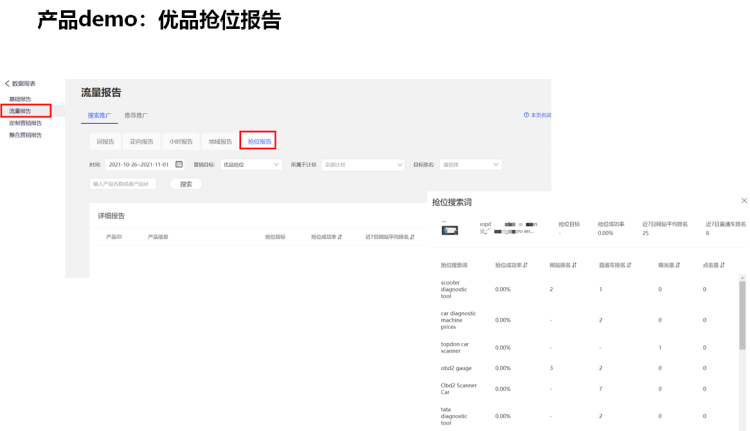Switch to the 抢位报告 tab
750x431 pixels.
point(259,141)
